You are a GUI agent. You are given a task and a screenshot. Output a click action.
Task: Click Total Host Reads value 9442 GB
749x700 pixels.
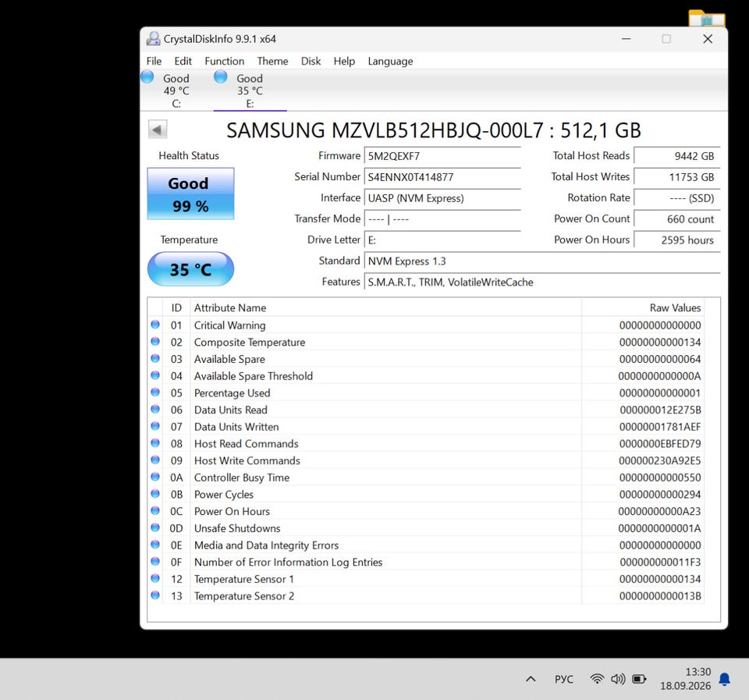677,156
